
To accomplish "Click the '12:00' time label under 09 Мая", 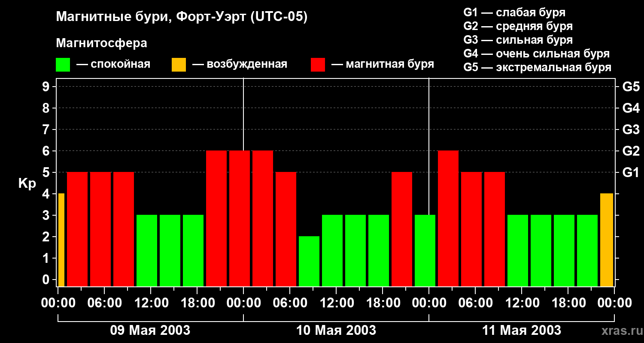I will [151, 303].
